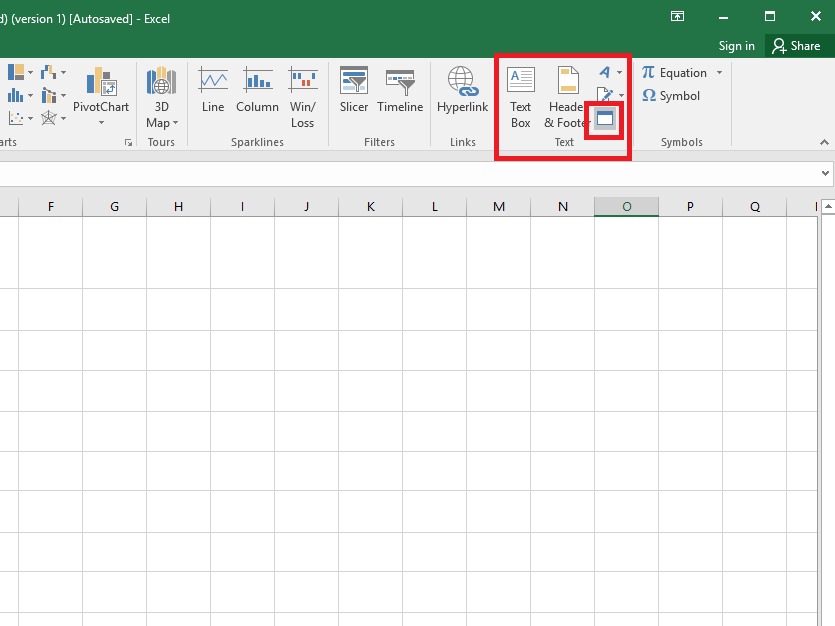Add a Signature Line
Viewport: 835px width, 626px height.
605,95
